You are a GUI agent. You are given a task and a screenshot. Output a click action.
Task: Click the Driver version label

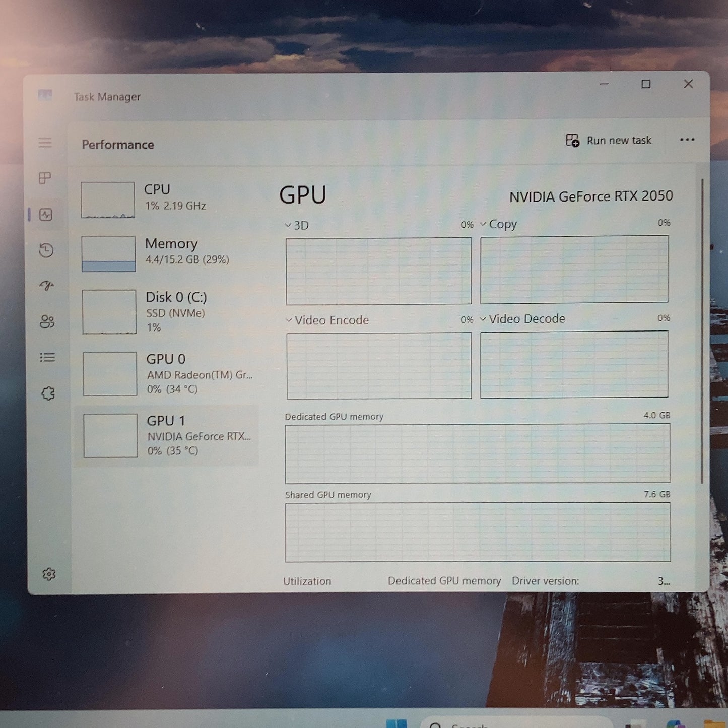pos(546,581)
